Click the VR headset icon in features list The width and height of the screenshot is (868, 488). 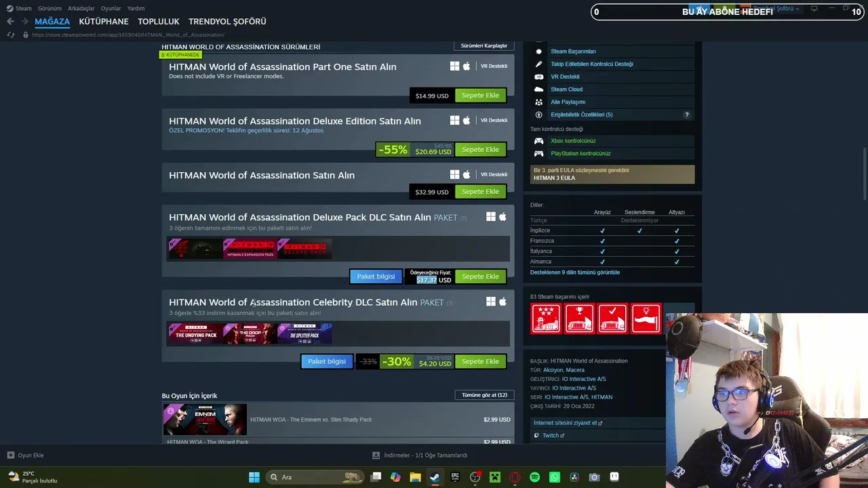539,77
